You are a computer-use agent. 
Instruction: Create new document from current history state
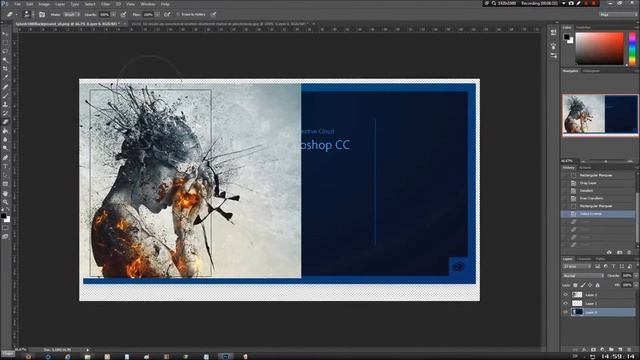pyautogui.click(x=609, y=252)
